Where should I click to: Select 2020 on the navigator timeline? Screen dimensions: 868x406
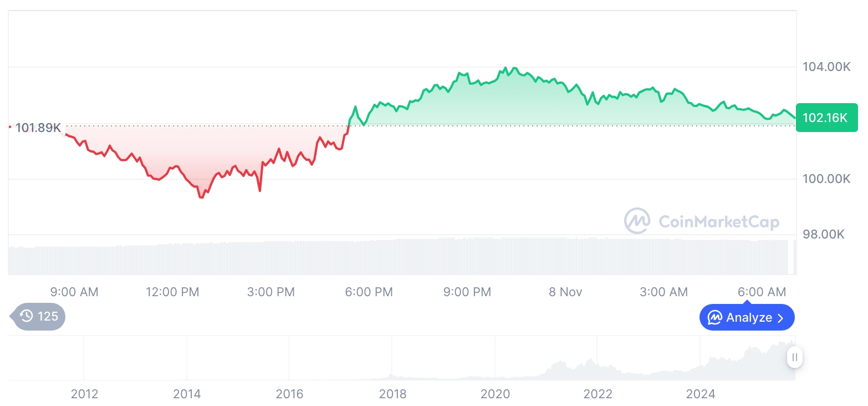(x=495, y=394)
